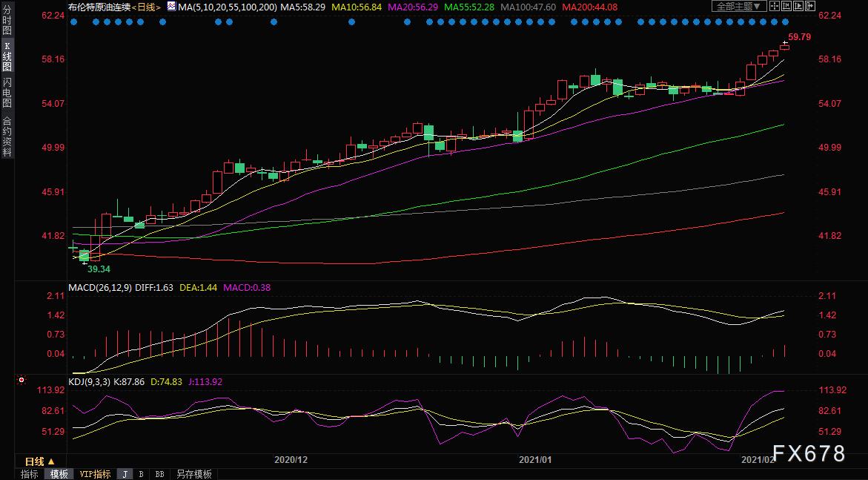Click the 2.11 label on left MACD axis

click(x=57, y=297)
